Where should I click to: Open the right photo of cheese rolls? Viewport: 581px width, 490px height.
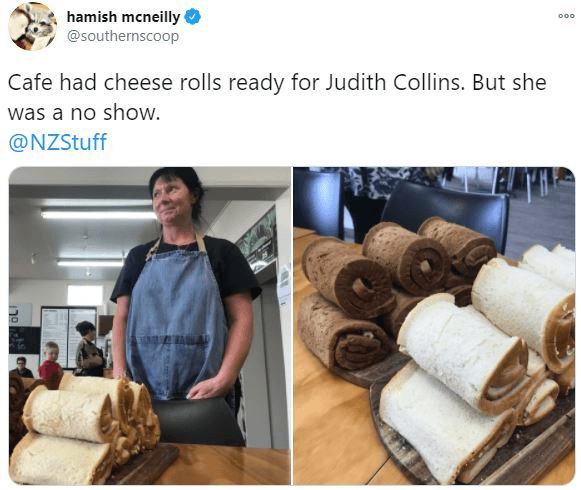pyautogui.click(x=434, y=326)
